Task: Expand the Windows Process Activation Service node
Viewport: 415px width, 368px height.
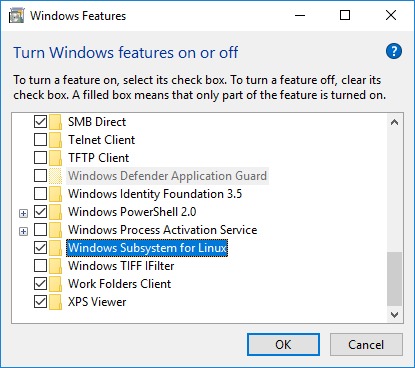Action: (23, 231)
